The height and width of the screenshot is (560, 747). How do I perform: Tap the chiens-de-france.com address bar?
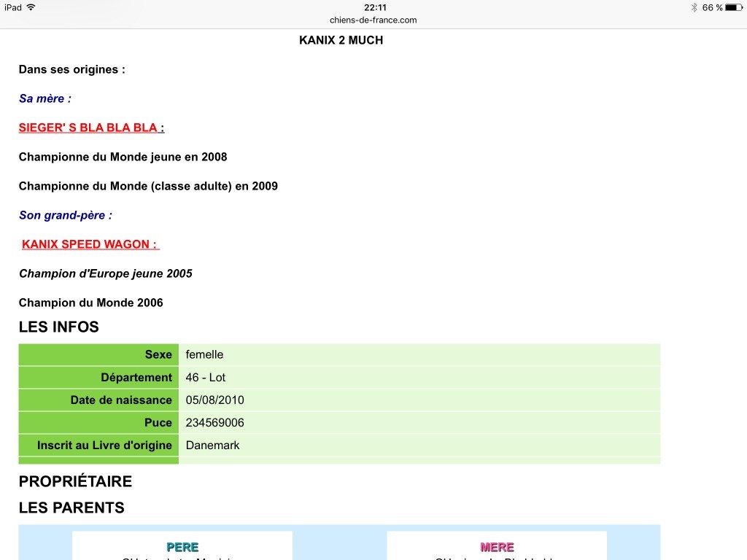coord(373,20)
